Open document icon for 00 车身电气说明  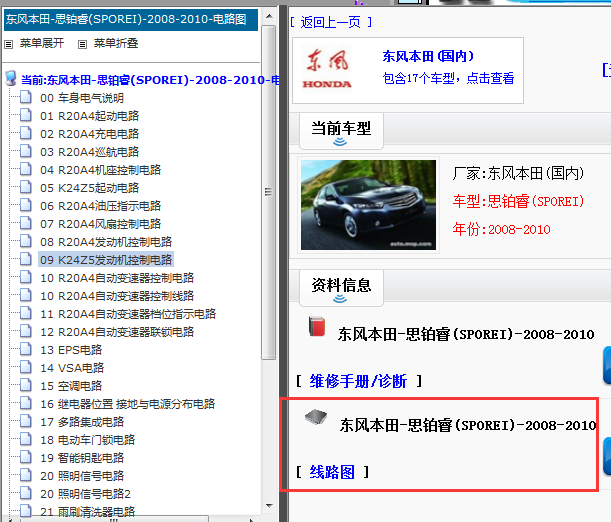click(x=26, y=97)
